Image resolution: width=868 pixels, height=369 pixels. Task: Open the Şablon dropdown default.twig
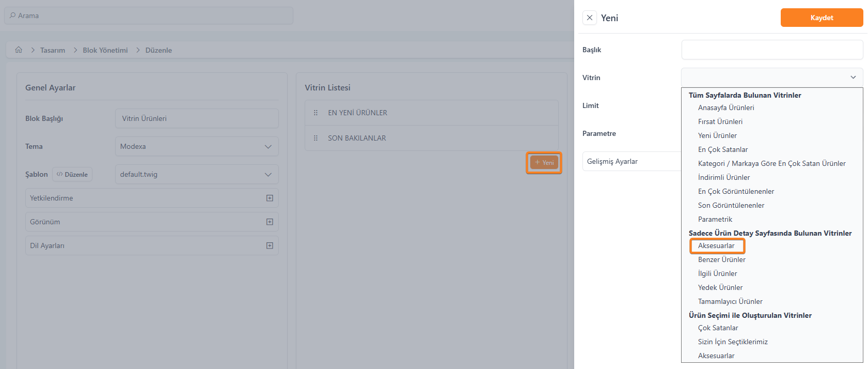[196, 174]
